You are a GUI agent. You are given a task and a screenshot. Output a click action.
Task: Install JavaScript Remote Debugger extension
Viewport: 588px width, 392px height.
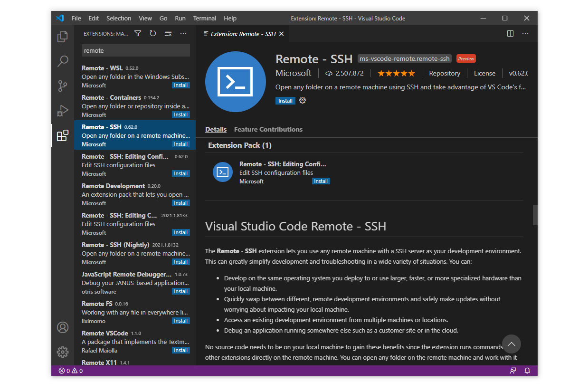[x=181, y=292]
